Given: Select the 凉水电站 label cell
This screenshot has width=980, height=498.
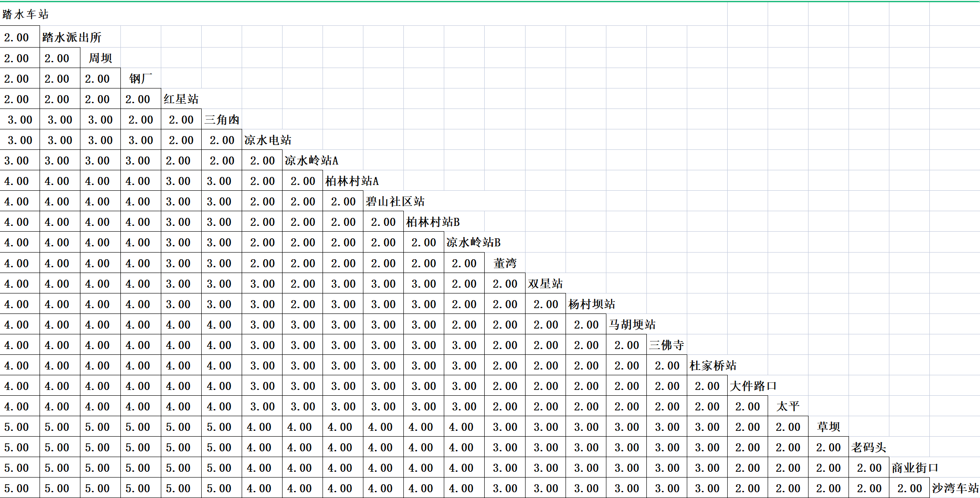Looking at the screenshot, I should (x=268, y=140).
